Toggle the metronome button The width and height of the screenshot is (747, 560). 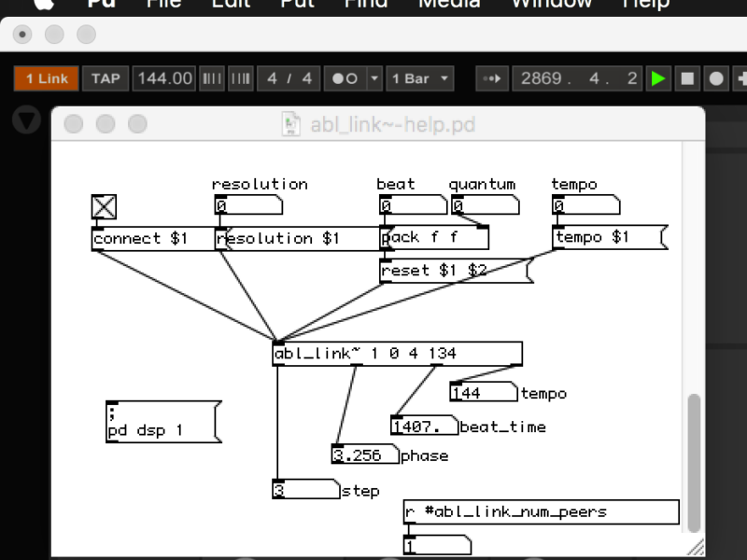point(345,78)
